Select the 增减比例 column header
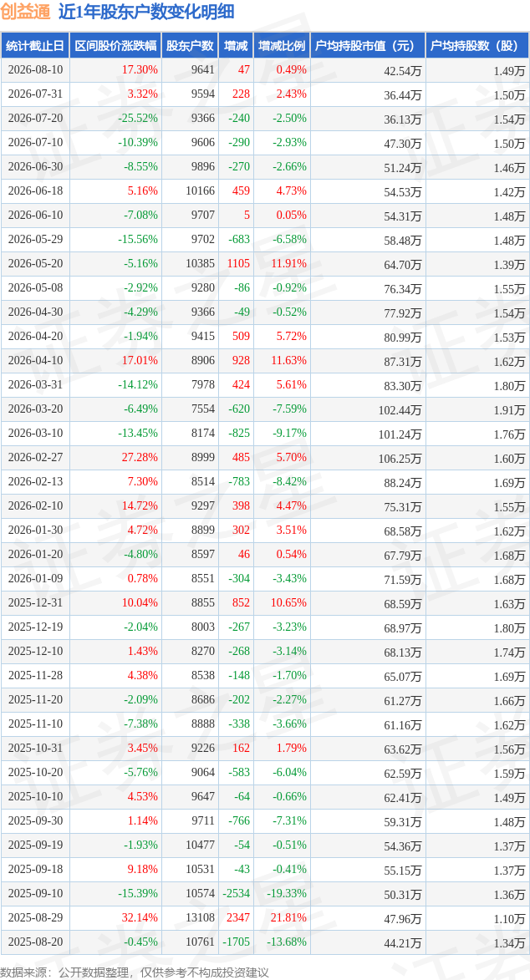The width and height of the screenshot is (530, 980). (x=283, y=46)
